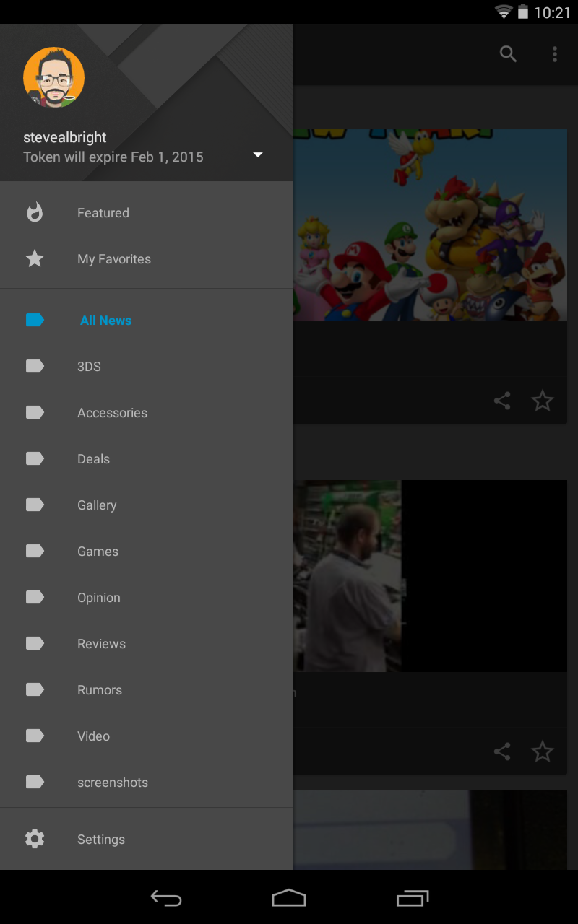Viewport: 578px width, 924px height.
Task: Tap Android back navigation button
Action: click(166, 898)
